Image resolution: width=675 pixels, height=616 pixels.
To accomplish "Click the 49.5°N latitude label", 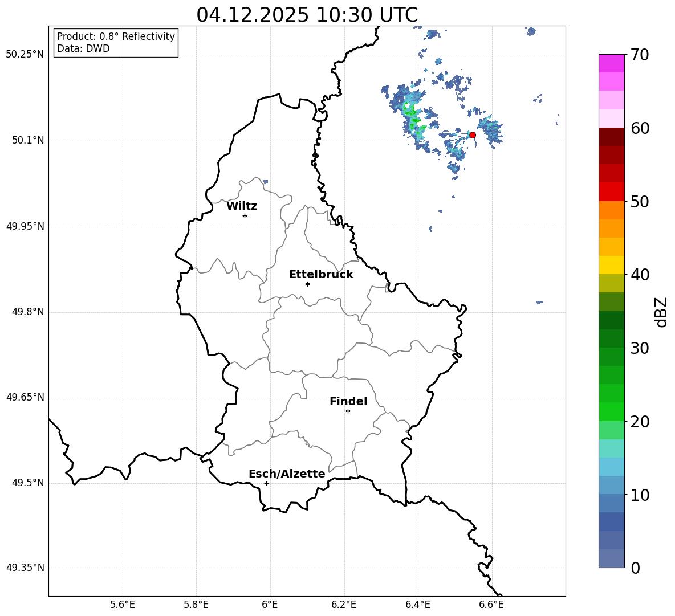I will 28,483.
